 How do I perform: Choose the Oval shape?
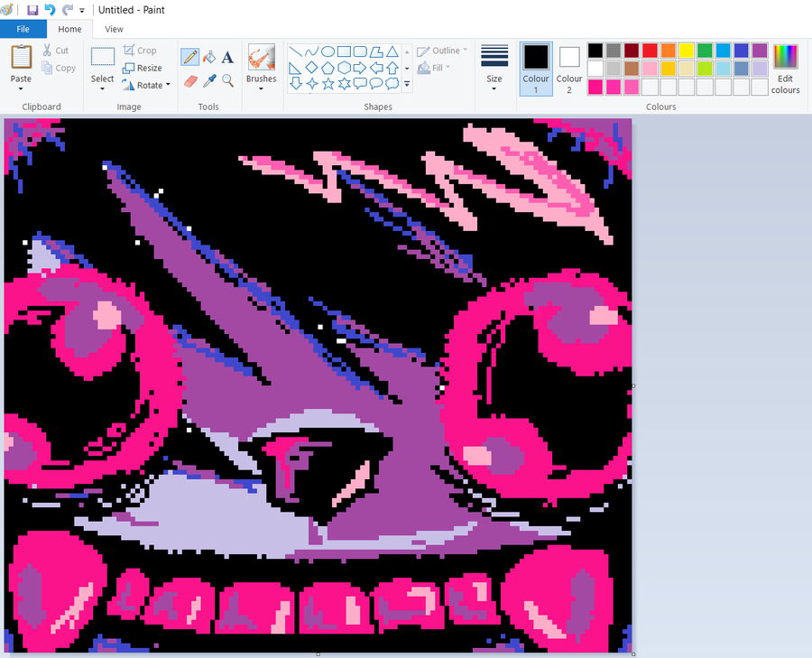coord(328,51)
